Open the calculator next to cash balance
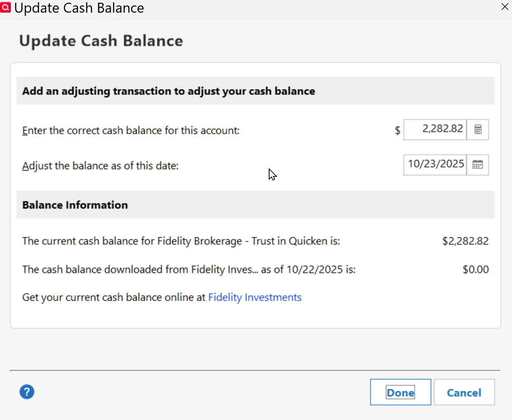 (478, 130)
